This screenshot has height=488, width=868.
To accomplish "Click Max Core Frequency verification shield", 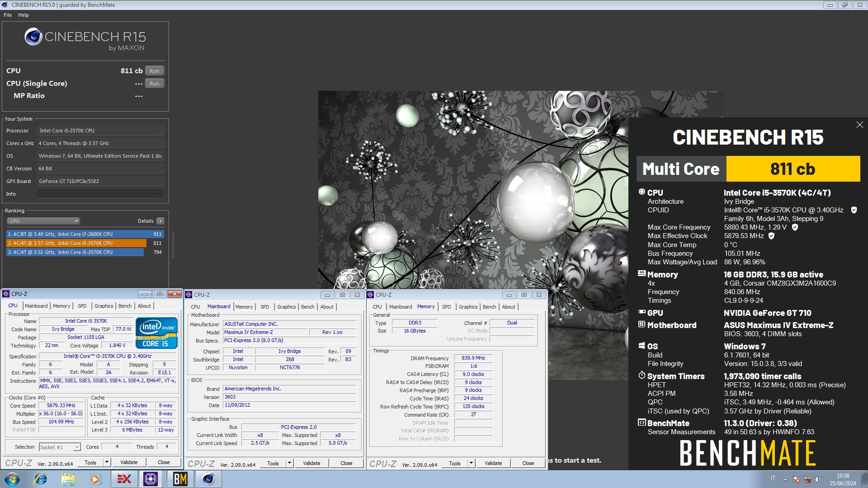I will pyautogui.click(x=795, y=227).
